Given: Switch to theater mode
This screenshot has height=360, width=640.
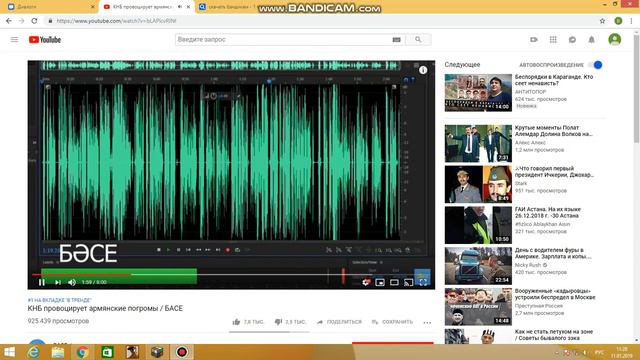Looking at the screenshot, I should pos(394,282).
